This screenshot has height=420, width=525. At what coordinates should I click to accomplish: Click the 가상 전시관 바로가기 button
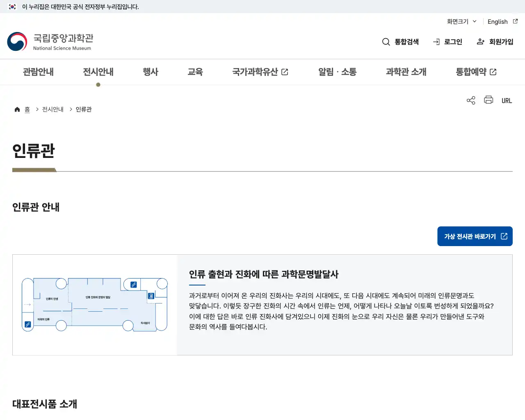(475, 236)
